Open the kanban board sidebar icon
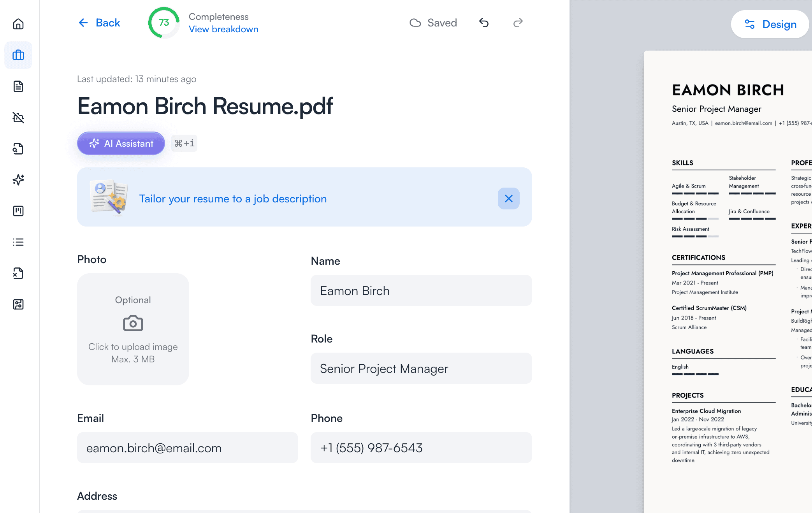The width and height of the screenshot is (812, 513). [18, 211]
